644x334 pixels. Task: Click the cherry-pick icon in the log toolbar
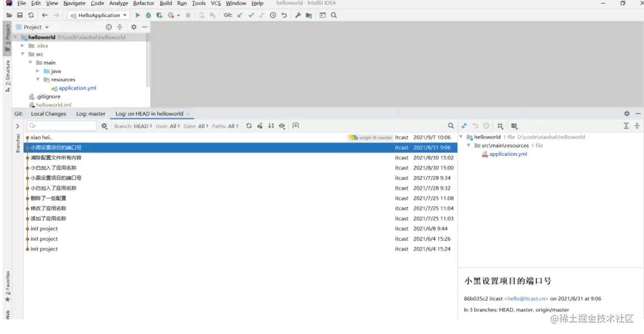point(260,126)
